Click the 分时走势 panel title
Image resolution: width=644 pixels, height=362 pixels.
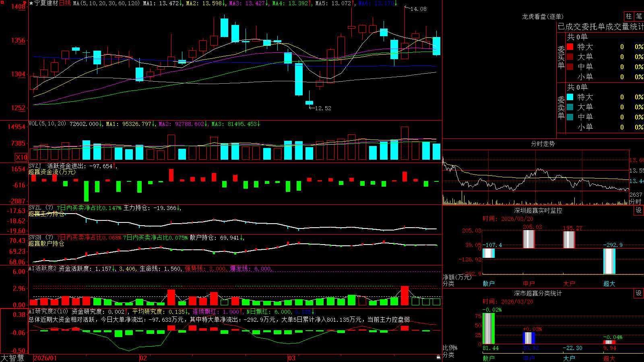coord(543,144)
